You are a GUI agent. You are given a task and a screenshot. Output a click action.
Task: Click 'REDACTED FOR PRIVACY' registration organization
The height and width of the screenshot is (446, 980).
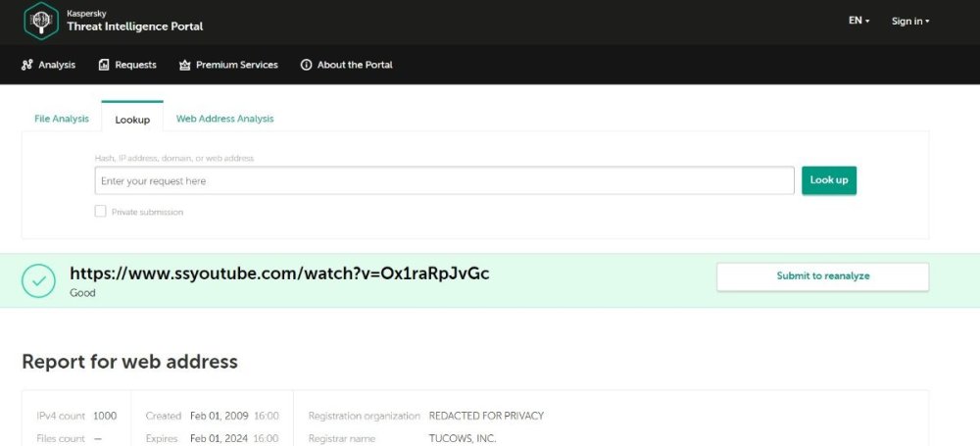486,416
